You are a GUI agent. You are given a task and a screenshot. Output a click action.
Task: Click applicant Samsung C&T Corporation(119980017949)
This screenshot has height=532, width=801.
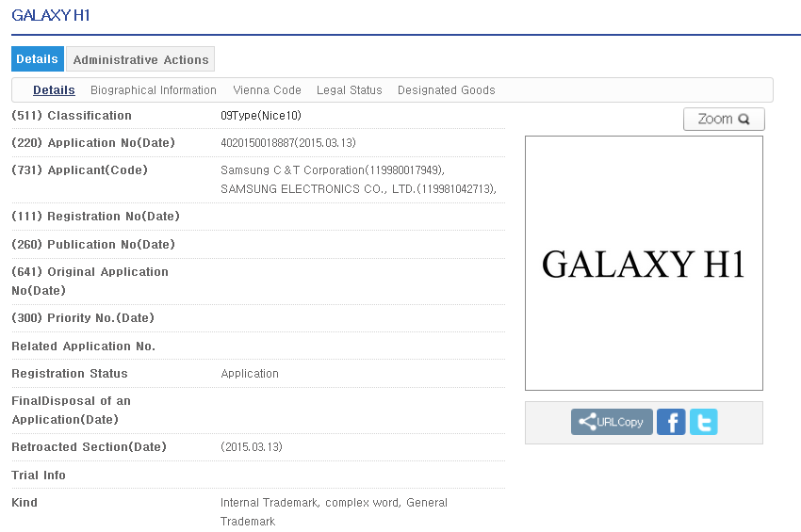click(333, 170)
